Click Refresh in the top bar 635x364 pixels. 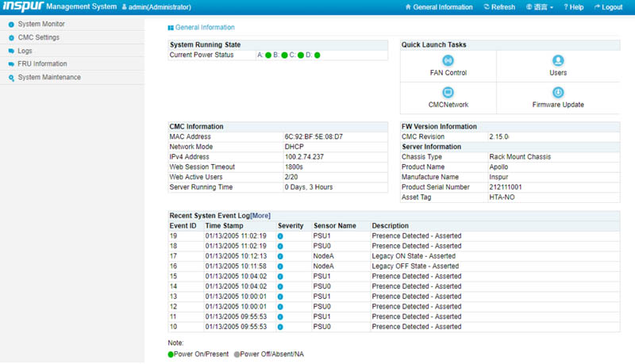tap(499, 7)
